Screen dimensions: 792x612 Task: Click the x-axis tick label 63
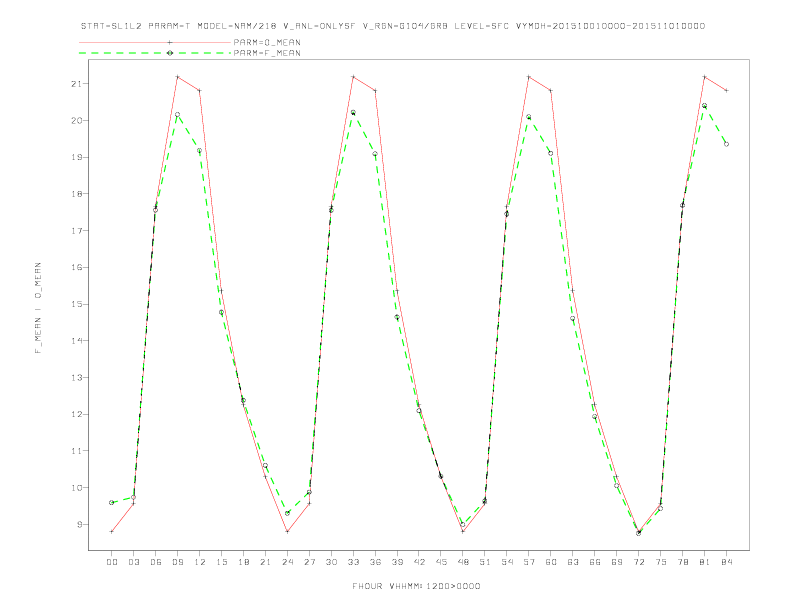coord(573,562)
